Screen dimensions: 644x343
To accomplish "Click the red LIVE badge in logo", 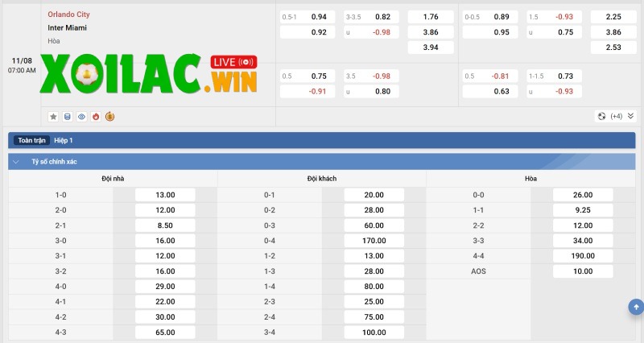I will [x=233, y=62].
